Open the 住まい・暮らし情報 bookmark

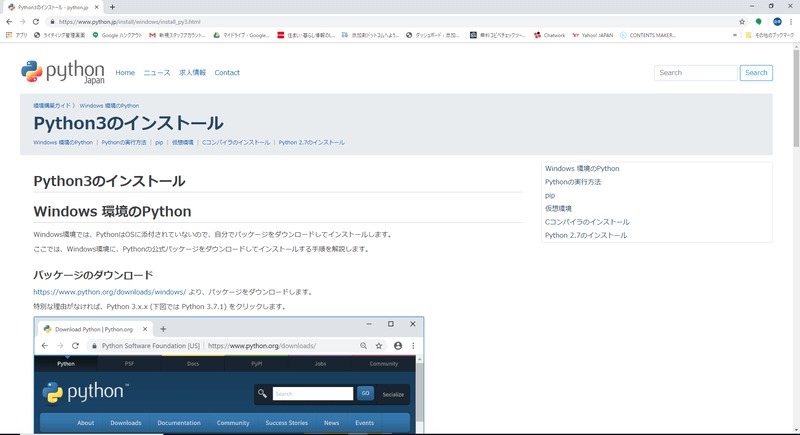click(306, 35)
